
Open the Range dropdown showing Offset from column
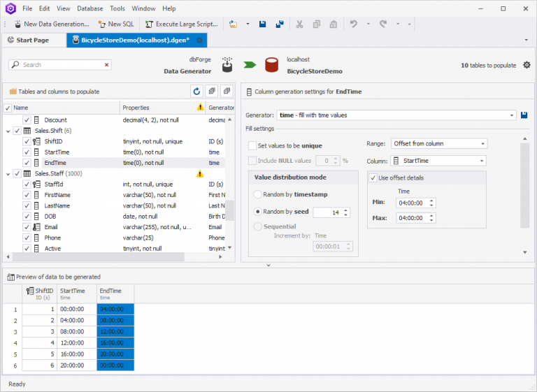[482, 144]
